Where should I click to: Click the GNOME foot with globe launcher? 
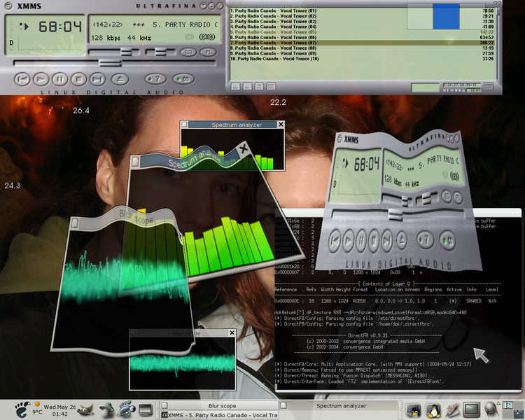coord(126,409)
